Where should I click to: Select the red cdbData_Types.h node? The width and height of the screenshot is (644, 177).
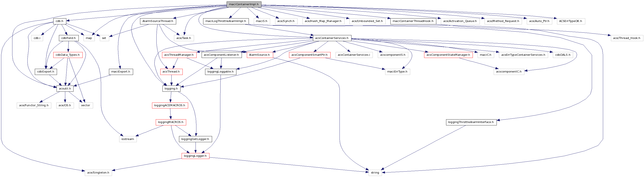click(68, 55)
